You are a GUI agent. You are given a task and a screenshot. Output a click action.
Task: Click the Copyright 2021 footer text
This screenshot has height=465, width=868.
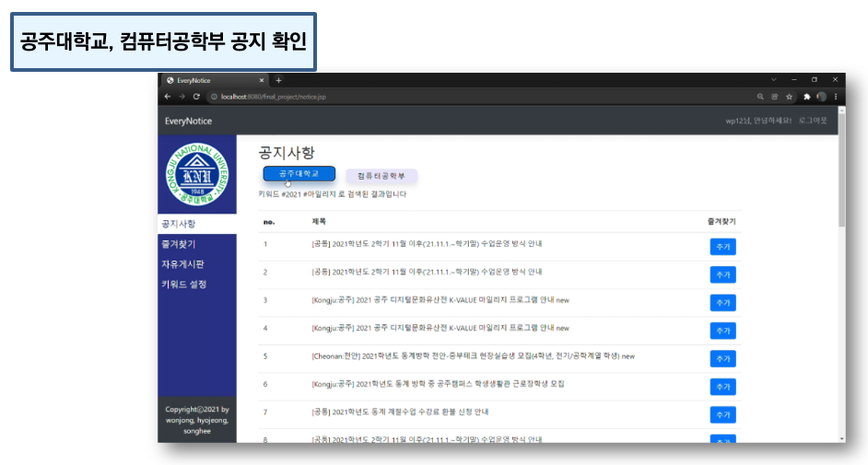click(x=197, y=420)
